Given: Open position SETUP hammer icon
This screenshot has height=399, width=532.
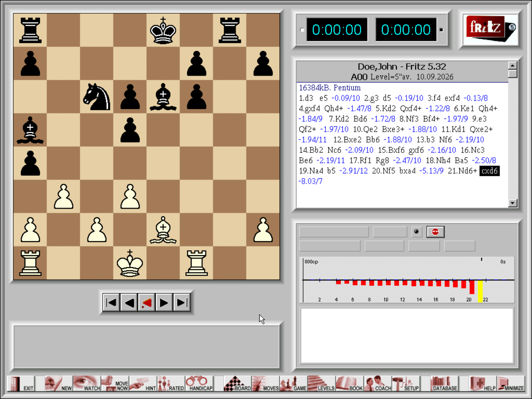Looking at the screenshot, I should [x=406, y=384].
